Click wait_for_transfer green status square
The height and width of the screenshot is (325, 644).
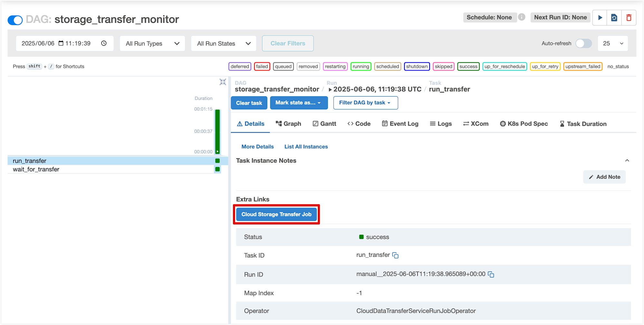tap(218, 169)
